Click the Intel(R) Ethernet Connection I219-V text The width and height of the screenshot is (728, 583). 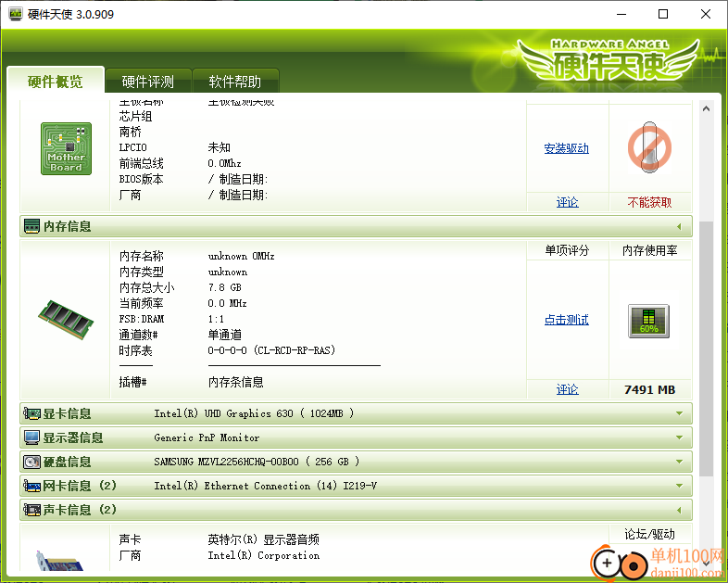point(265,486)
